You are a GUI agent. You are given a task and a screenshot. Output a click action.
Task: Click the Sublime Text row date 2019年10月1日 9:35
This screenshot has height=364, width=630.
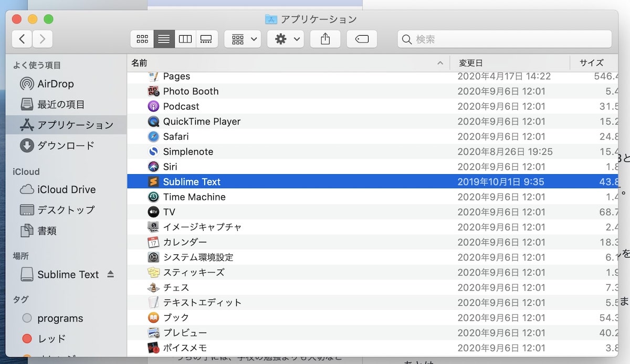[501, 182]
